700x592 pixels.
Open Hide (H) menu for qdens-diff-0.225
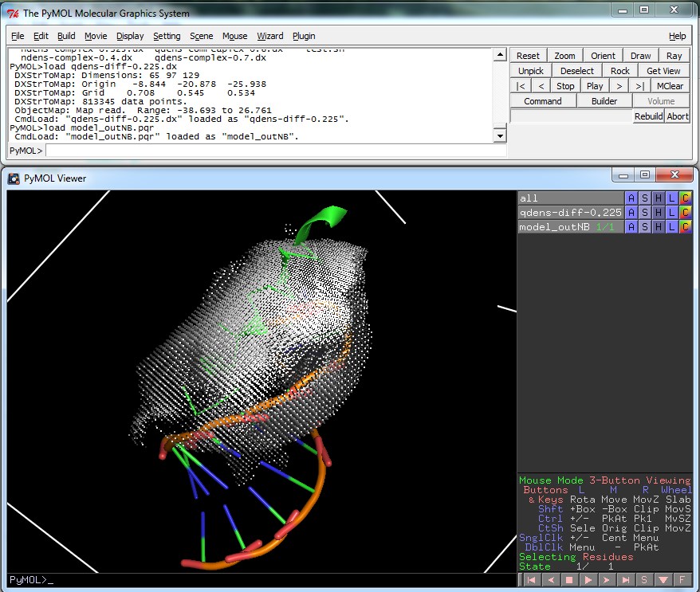(658, 213)
